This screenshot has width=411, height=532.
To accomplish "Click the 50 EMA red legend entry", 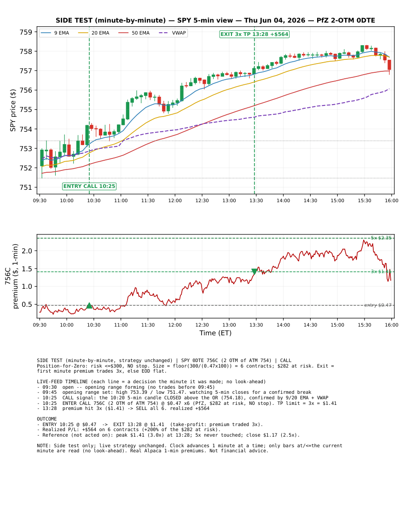I will pos(134,33).
